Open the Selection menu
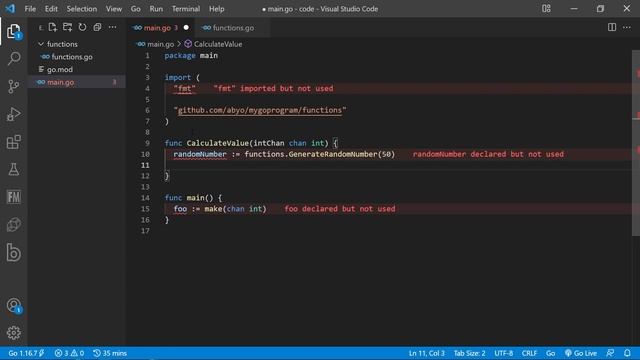The width and height of the screenshot is (640, 360). 82,9
